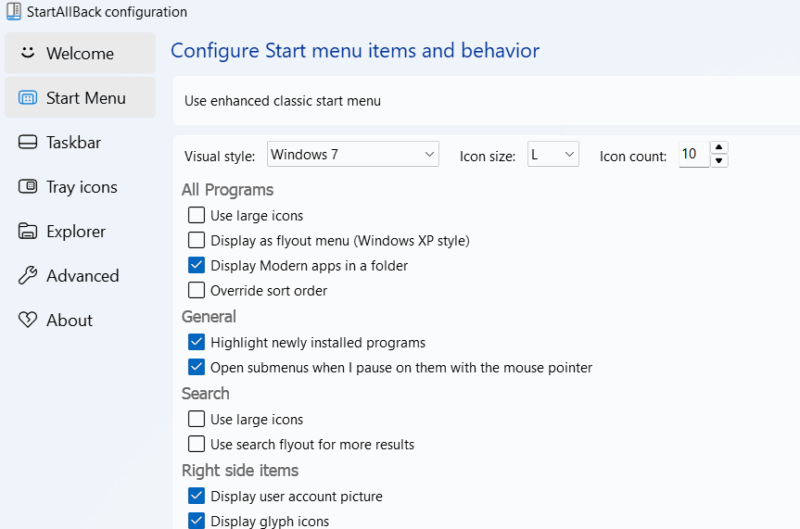Viewport: 800px width, 529px height.
Task: Click Use enhanced classic start menu row
Action: [486, 101]
